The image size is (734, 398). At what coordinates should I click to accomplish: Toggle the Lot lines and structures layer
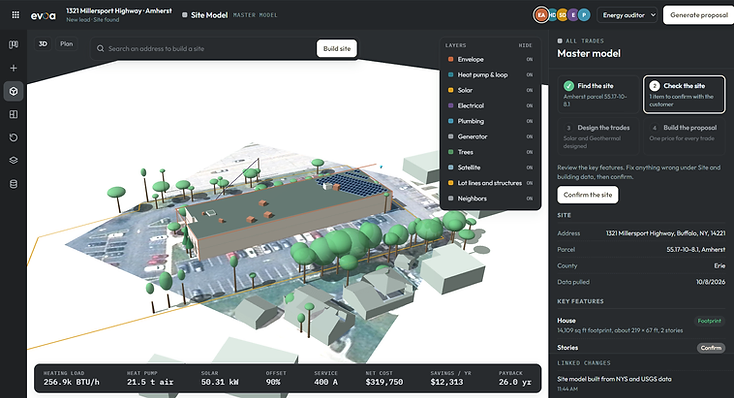[529, 183]
